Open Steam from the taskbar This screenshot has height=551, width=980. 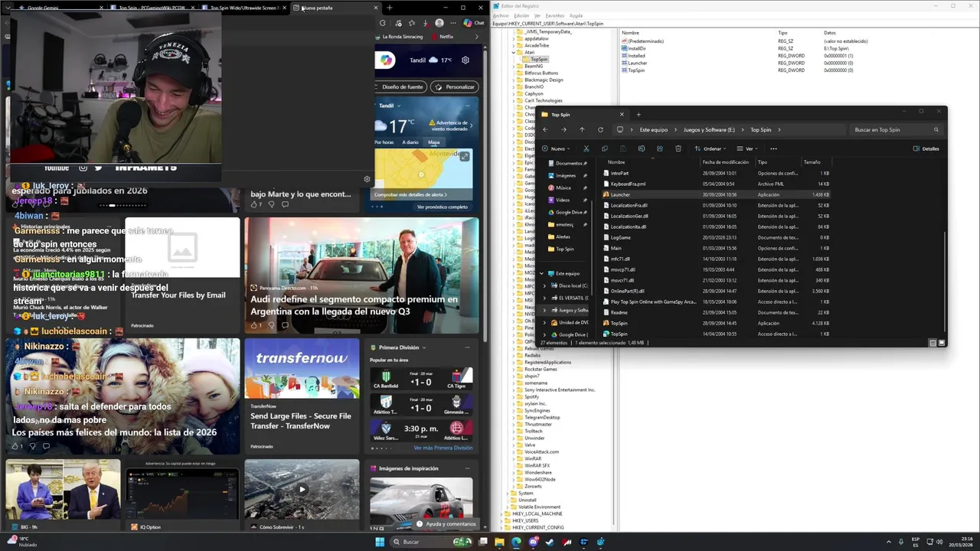(x=550, y=542)
